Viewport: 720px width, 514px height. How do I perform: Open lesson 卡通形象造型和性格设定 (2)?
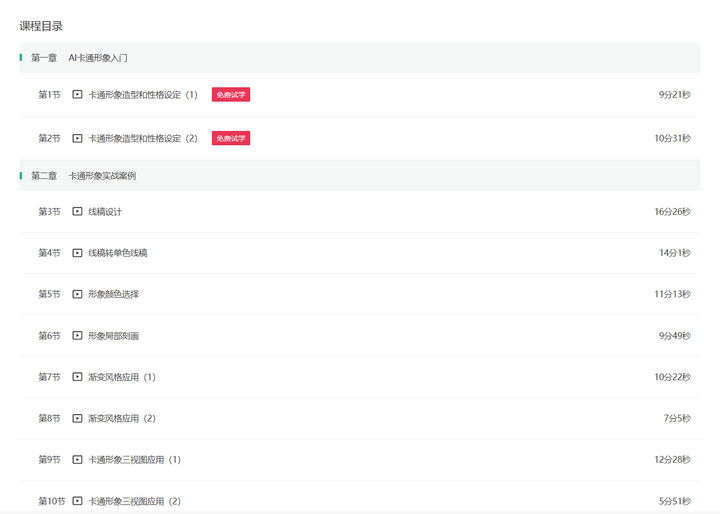(x=143, y=138)
